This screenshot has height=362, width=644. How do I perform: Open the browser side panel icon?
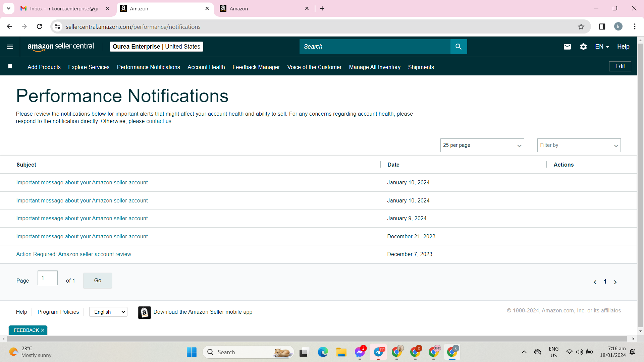(x=602, y=27)
